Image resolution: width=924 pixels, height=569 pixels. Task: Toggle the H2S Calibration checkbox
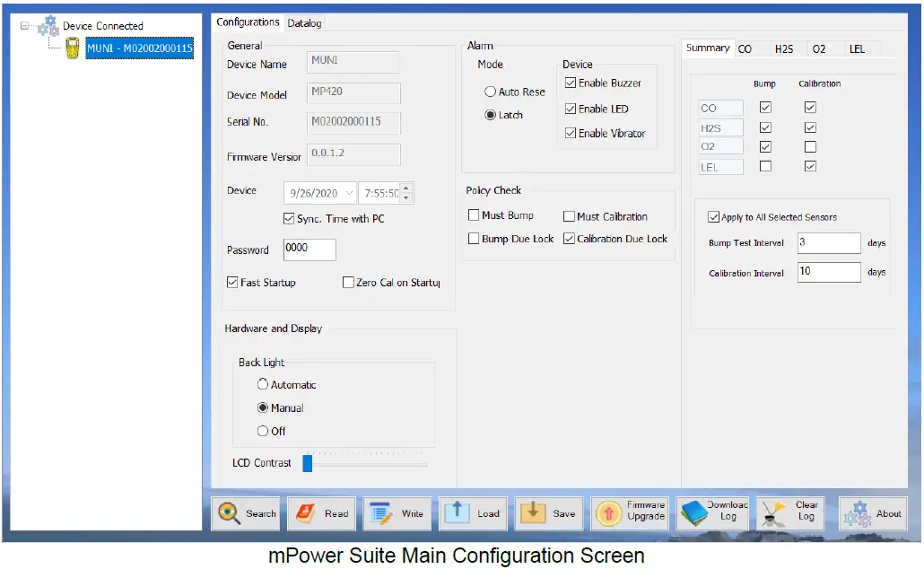coord(810,127)
